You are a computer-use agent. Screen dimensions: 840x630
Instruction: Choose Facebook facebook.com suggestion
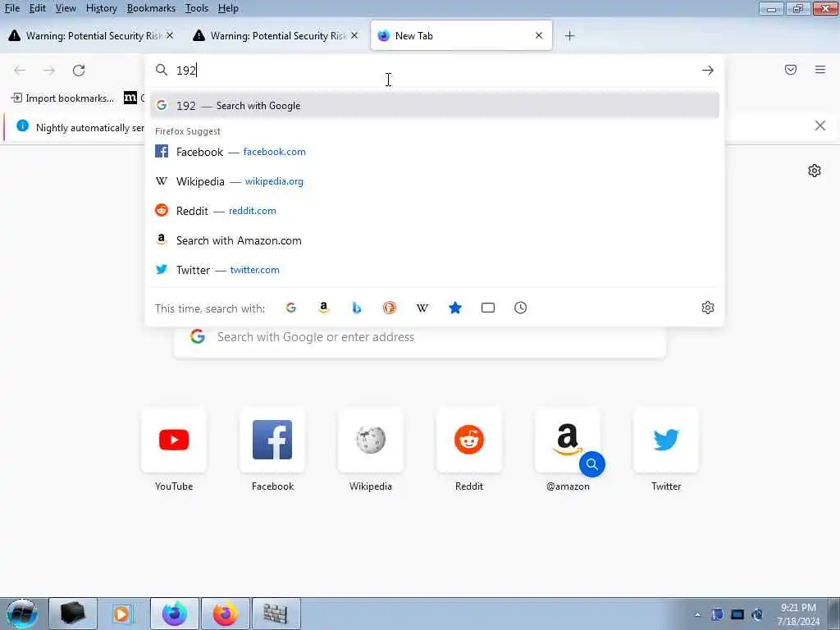tap(435, 152)
